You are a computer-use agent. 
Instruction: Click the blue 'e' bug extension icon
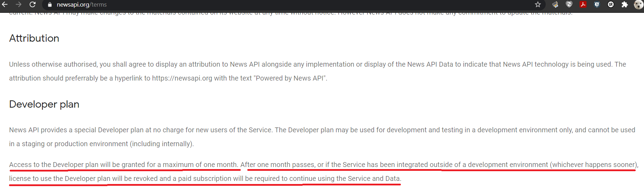click(x=597, y=5)
